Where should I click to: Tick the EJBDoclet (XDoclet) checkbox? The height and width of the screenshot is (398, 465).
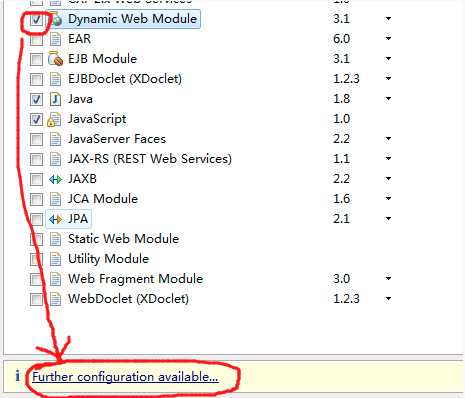(36, 79)
